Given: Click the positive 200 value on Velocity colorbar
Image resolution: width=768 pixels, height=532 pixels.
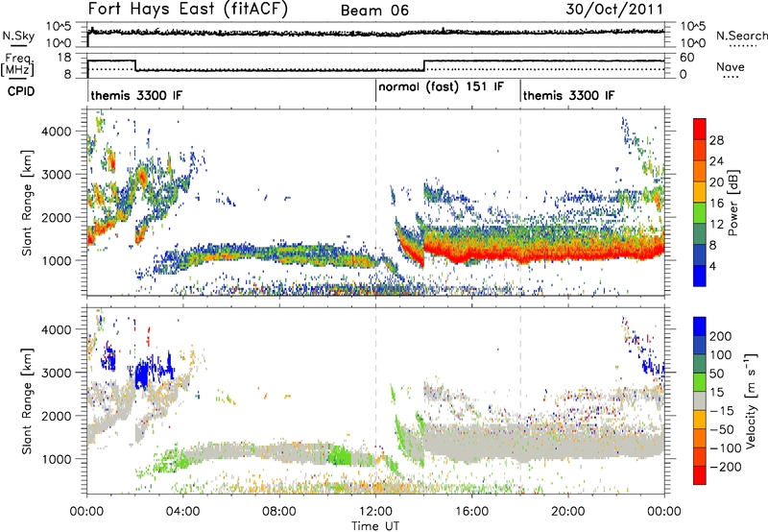Looking at the screenshot, I should coord(721,336).
